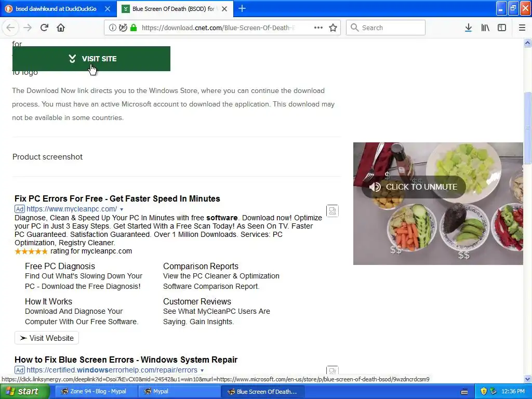Click the scroll down arrow
This screenshot has height=399, width=532.
(527, 379)
